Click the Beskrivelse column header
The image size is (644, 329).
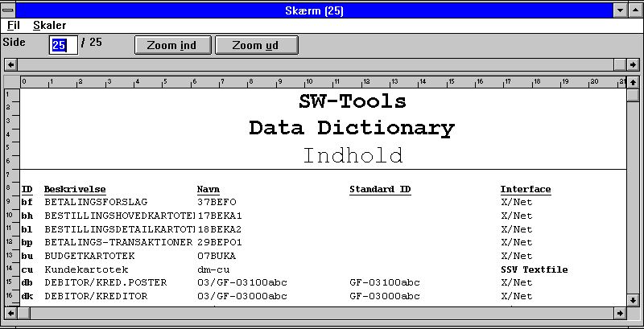tap(75, 190)
